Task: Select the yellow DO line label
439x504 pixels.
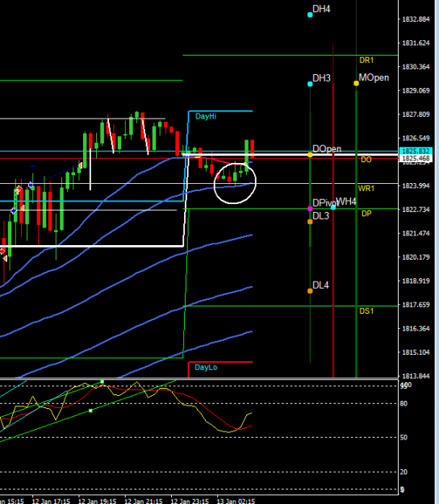Action: coord(366,160)
